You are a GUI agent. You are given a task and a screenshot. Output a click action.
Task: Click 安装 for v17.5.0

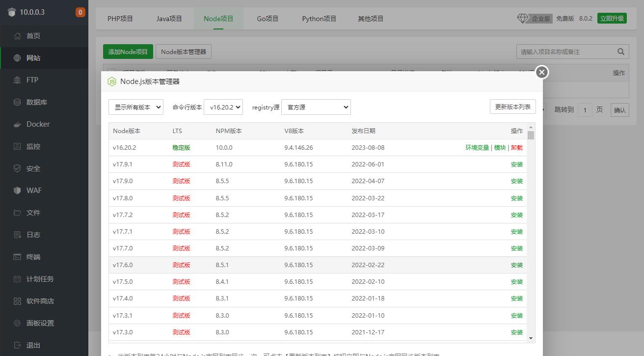click(517, 282)
